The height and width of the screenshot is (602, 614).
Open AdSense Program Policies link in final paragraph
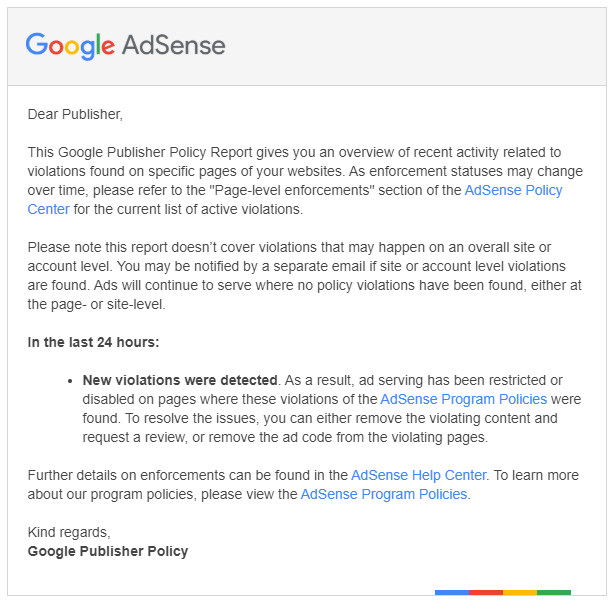[384, 494]
